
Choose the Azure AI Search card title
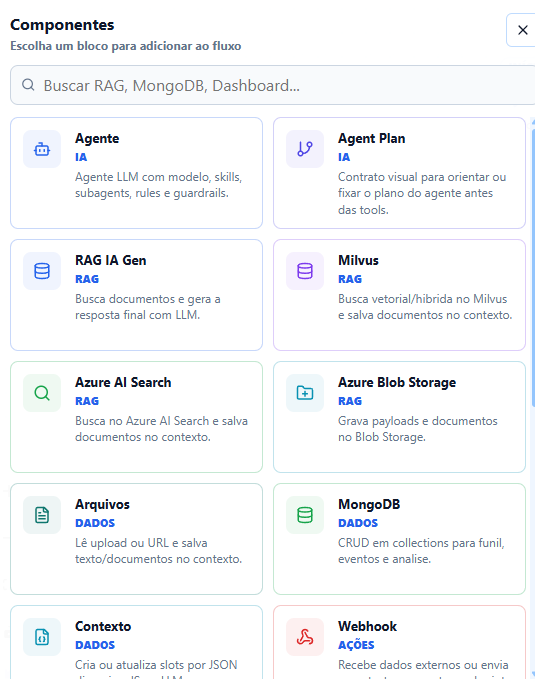tap(123, 382)
